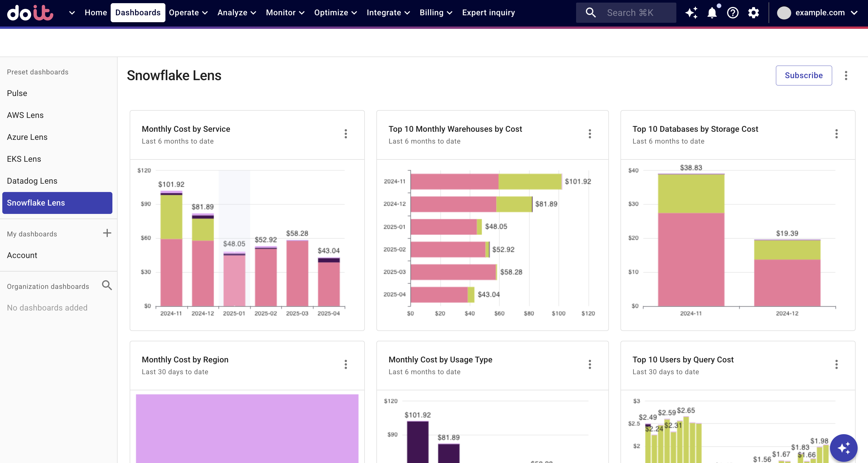Viewport: 868px width, 463px height.
Task: Click the magnifier icon in search bar
Action: [591, 13]
